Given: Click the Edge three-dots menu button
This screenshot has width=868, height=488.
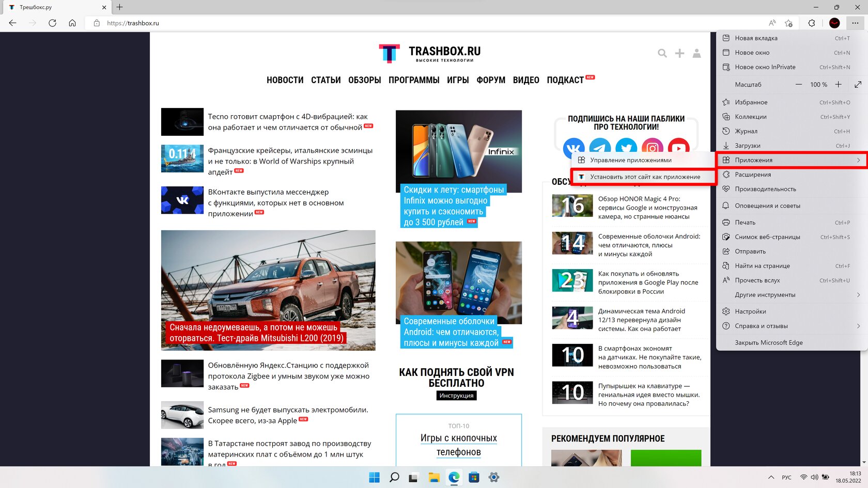Looking at the screenshot, I should (x=855, y=23).
